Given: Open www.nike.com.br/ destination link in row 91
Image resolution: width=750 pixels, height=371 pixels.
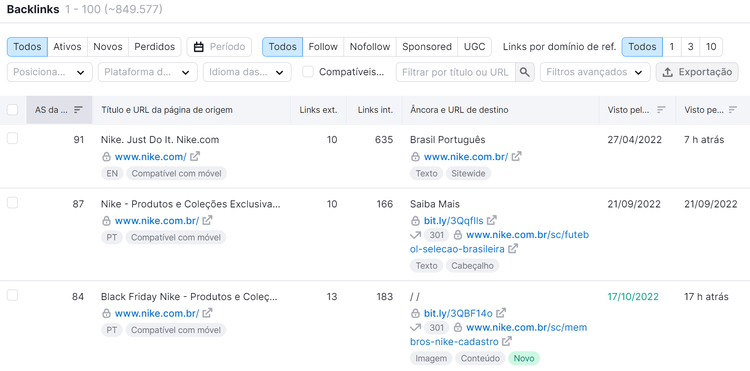Looking at the screenshot, I should (x=466, y=156).
